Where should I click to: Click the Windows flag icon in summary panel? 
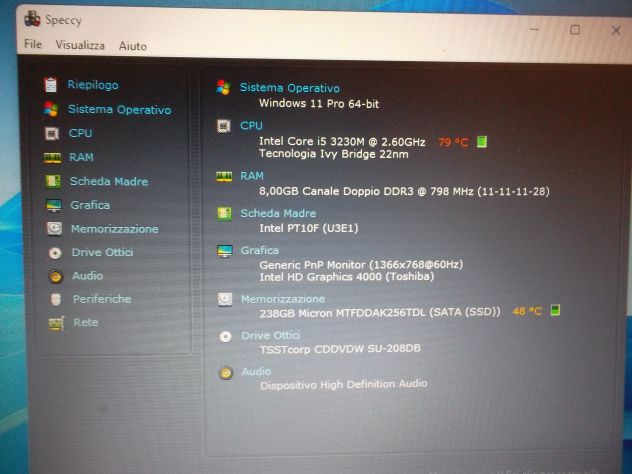tap(223, 87)
